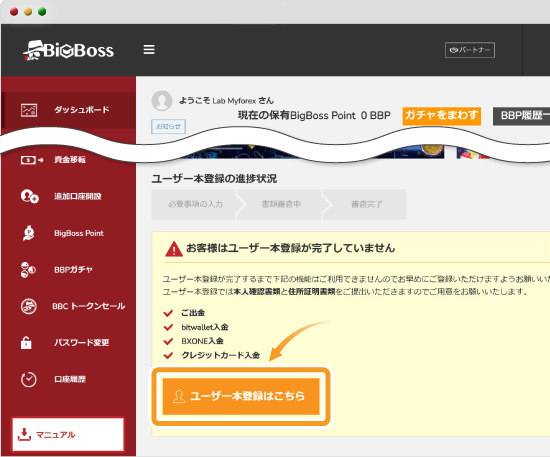The height and width of the screenshot is (457, 550).
Task: Click the お客様はユーザー本登録が完了していません heading
Action: pyautogui.click(x=290, y=248)
